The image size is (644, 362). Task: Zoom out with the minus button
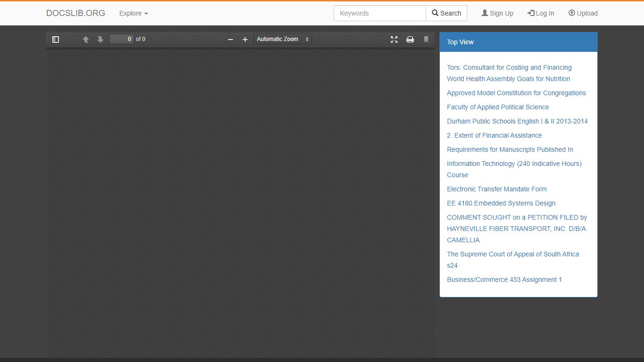(231, 40)
